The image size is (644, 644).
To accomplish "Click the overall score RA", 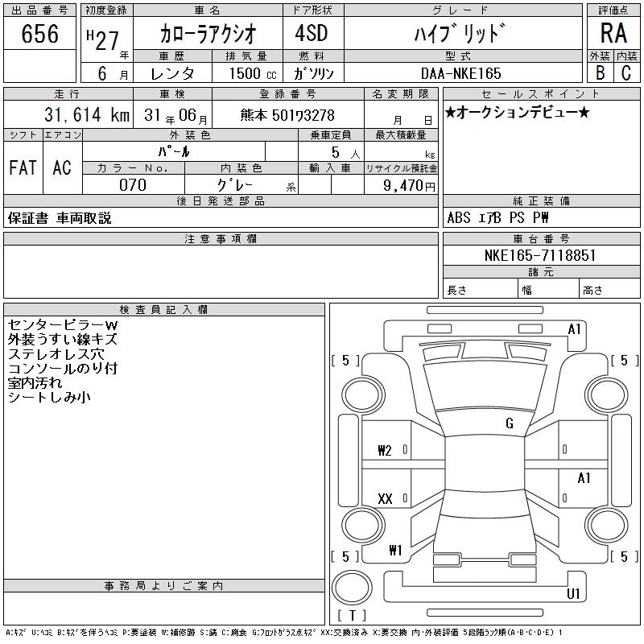I will pos(613,33).
